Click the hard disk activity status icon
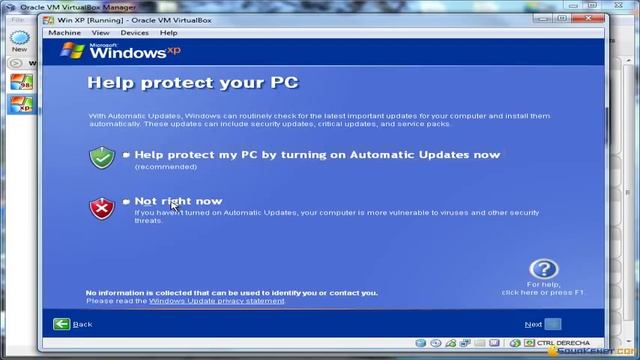 point(421,343)
